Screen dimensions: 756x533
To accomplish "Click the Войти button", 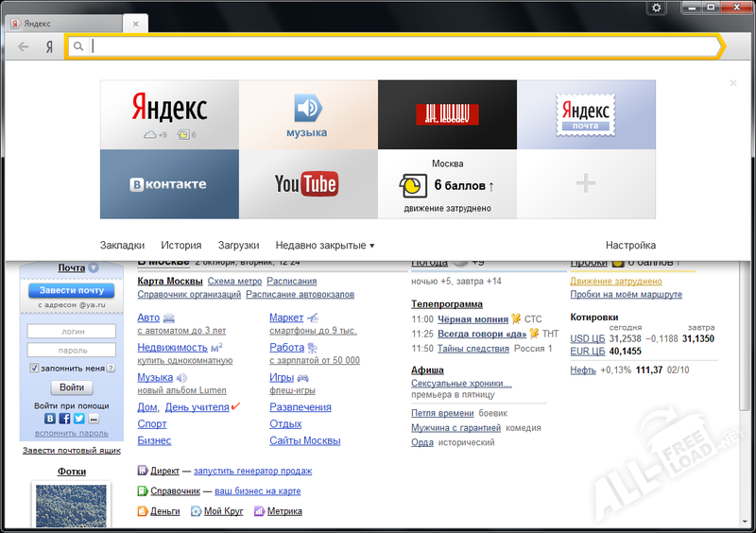I will 72,387.
